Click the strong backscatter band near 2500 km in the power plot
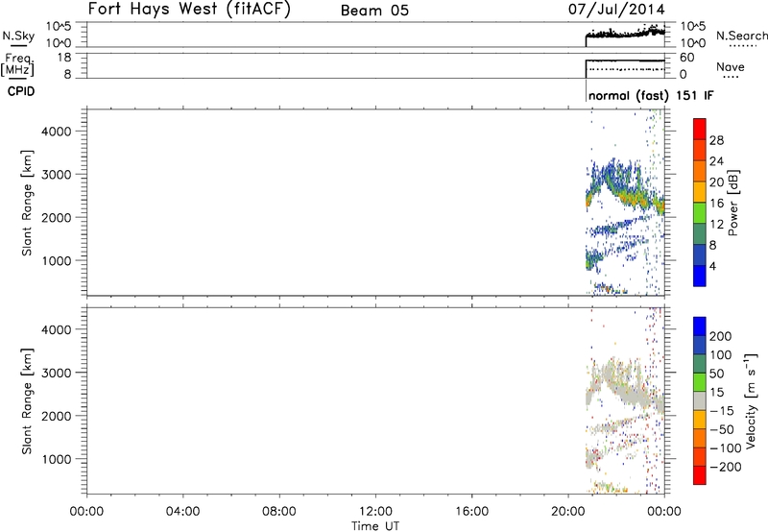 (630, 197)
